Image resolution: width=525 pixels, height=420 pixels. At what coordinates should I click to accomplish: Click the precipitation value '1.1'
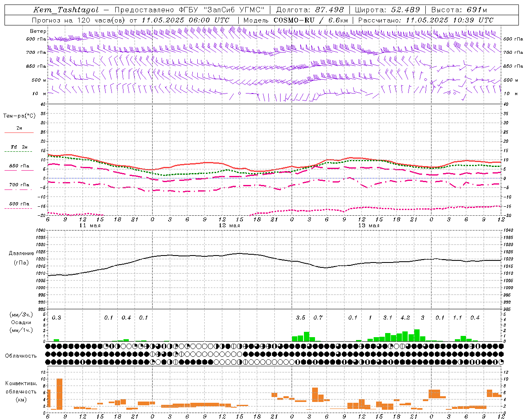click(457, 318)
